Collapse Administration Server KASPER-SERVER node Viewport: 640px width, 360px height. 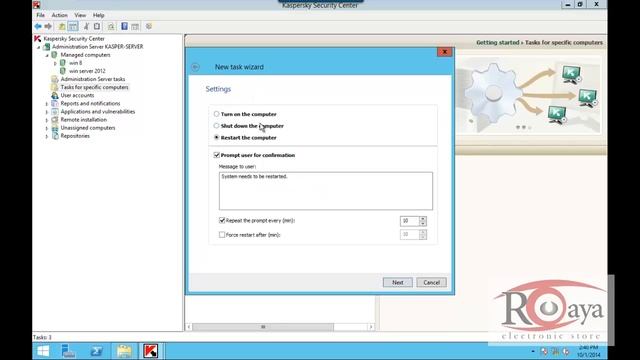tap(39, 47)
